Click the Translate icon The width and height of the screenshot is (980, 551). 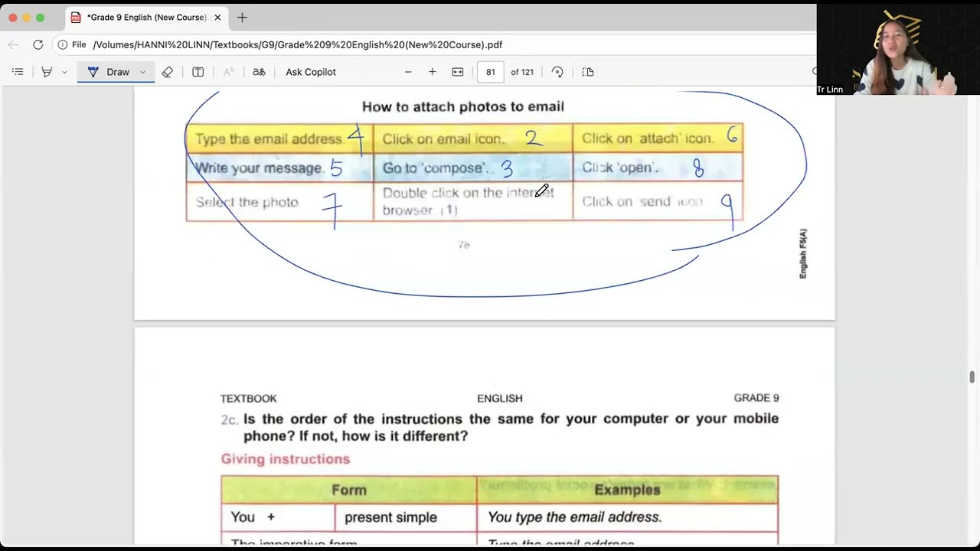259,72
